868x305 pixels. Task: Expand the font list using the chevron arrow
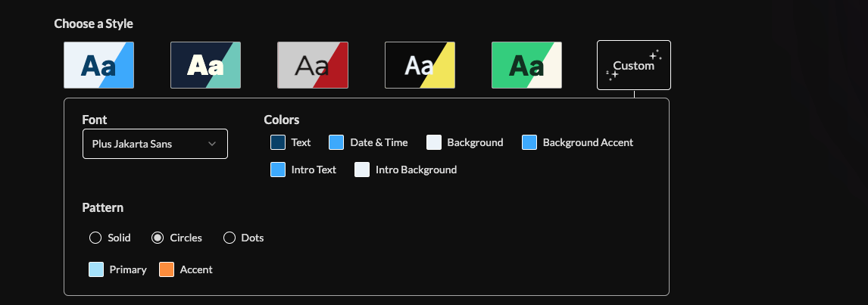(x=212, y=144)
